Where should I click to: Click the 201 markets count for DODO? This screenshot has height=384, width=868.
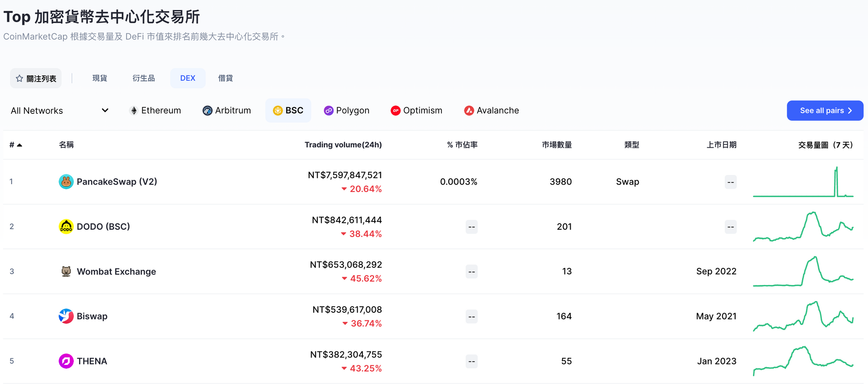[564, 226]
